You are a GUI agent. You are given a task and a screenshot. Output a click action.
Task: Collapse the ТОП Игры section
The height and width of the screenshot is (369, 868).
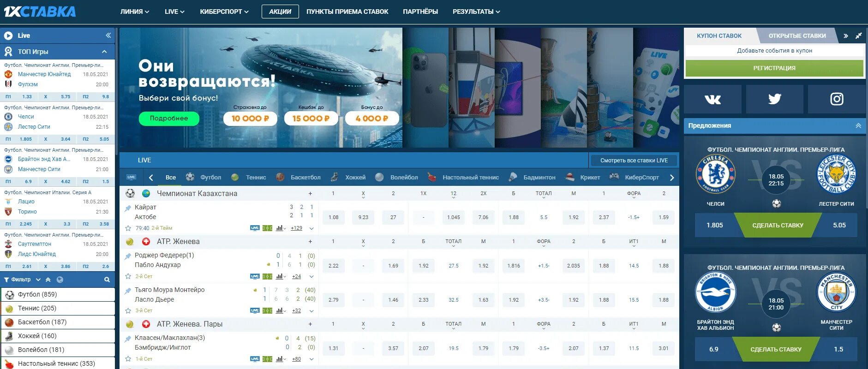click(104, 52)
